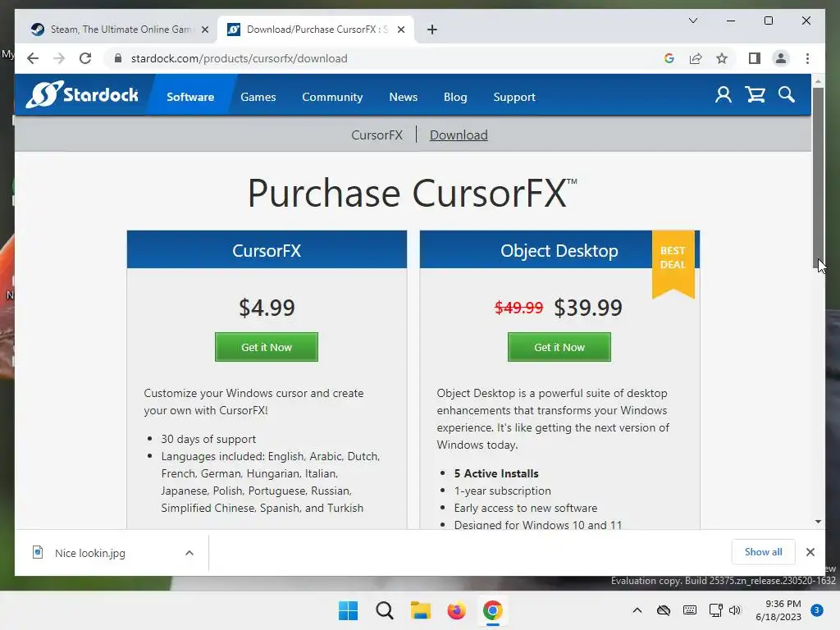Viewport: 840px width, 630px height.
Task: Reload the page
Action: point(85,58)
